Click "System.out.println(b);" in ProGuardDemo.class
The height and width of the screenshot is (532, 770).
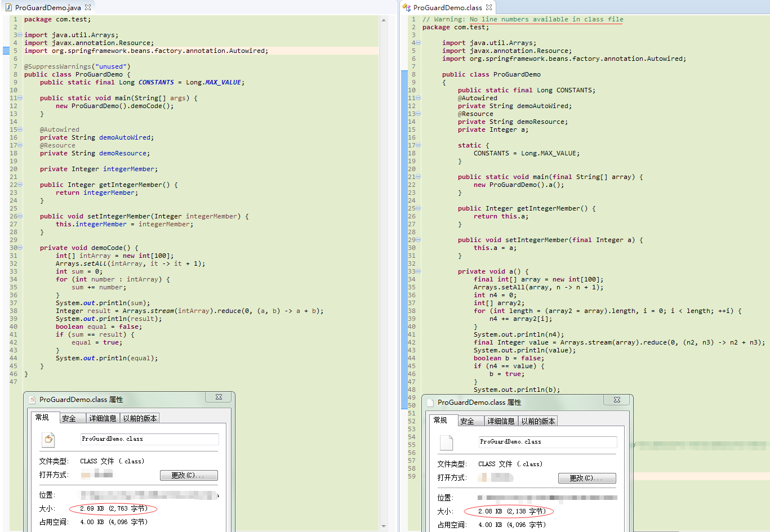[517, 390]
